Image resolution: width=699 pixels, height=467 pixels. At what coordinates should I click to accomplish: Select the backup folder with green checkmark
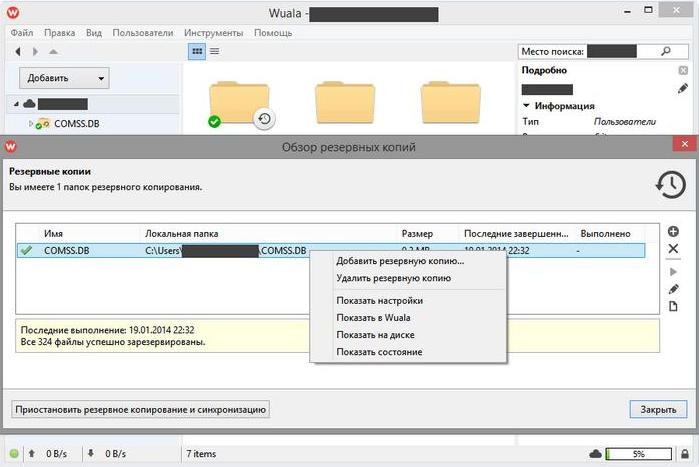(239, 103)
